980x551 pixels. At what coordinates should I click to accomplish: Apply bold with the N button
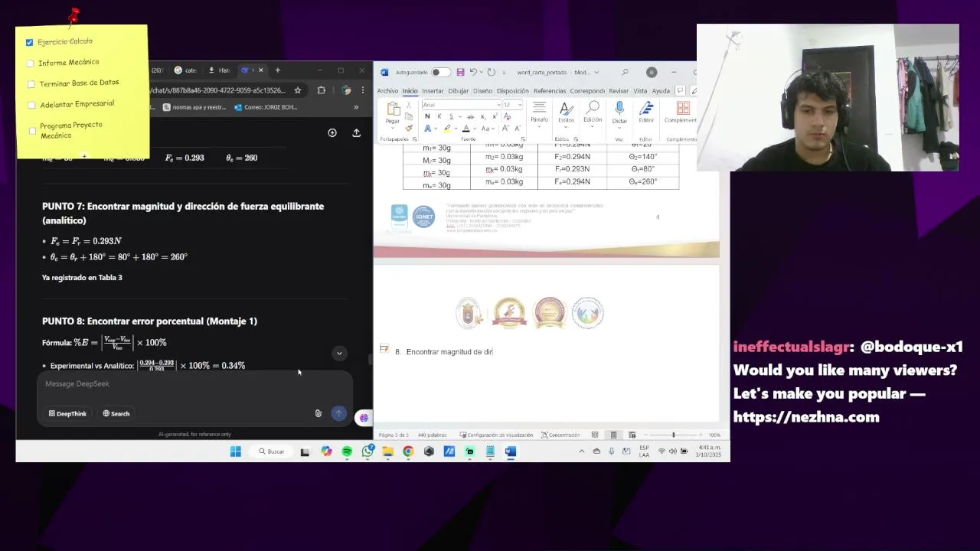(427, 116)
